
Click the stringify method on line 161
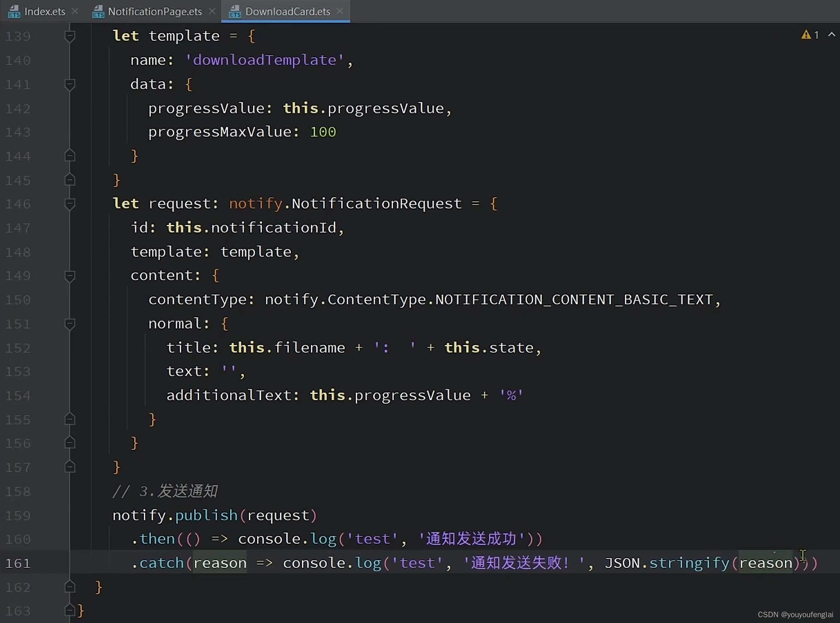pos(689,563)
